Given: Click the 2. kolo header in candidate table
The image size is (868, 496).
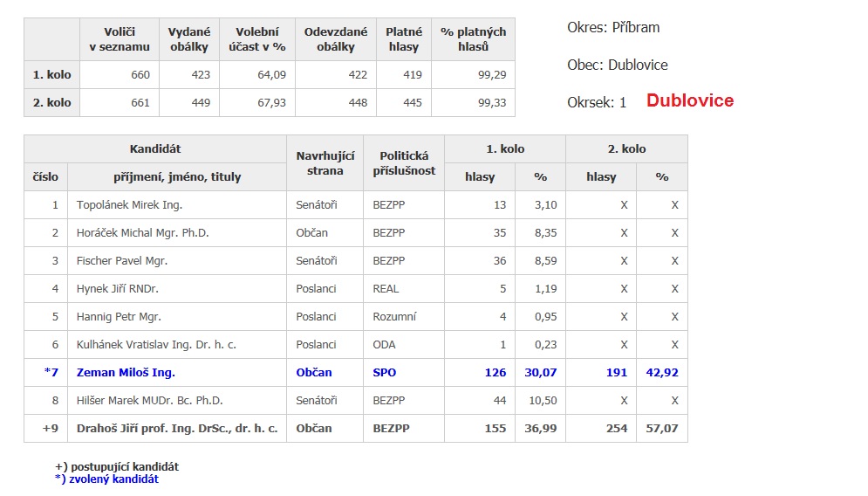Looking at the screenshot, I should coord(625,148).
